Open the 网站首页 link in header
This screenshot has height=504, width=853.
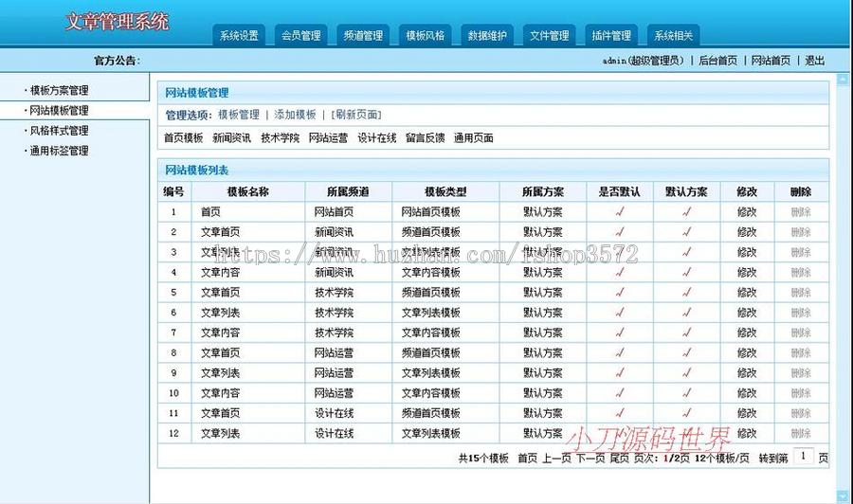[771, 61]
